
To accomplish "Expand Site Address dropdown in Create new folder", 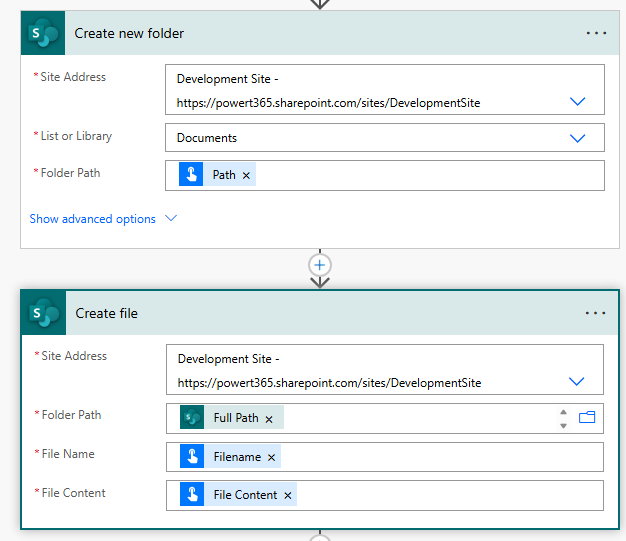I will point(577,101).
